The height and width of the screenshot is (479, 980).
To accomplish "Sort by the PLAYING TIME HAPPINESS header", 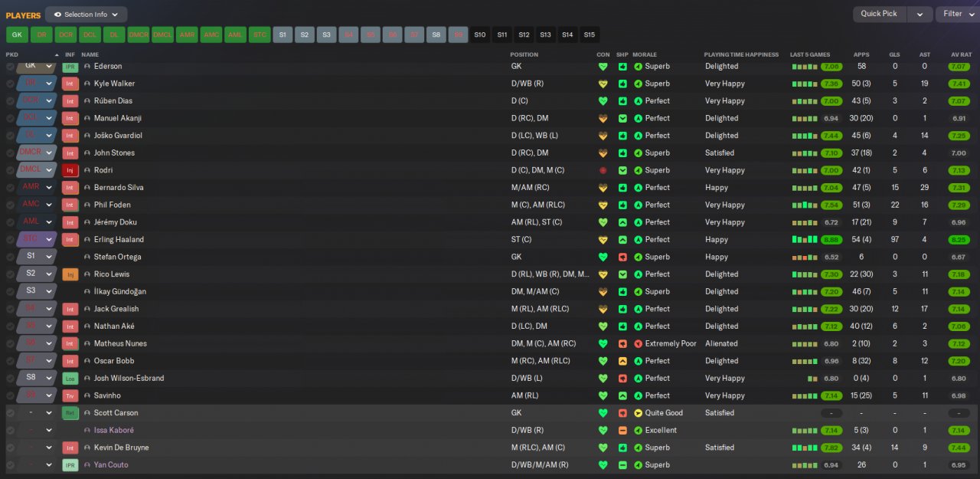I will tap(741, 54).
